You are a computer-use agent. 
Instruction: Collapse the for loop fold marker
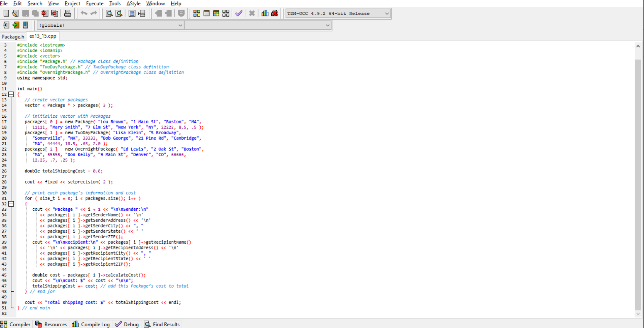11,204
